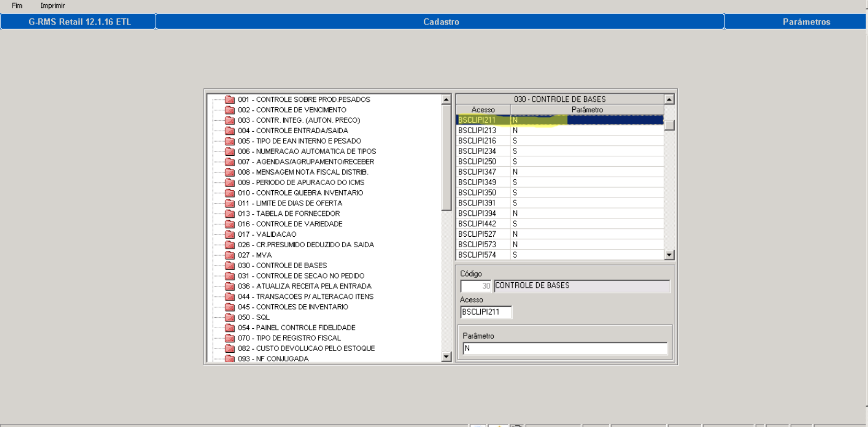
Task: Select row BSCLIPI391 in access table
Action: (560, 203)
